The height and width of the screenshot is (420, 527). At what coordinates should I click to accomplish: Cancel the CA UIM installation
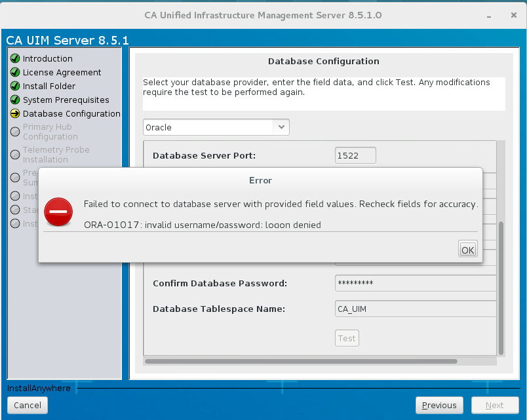coord(27,405)
